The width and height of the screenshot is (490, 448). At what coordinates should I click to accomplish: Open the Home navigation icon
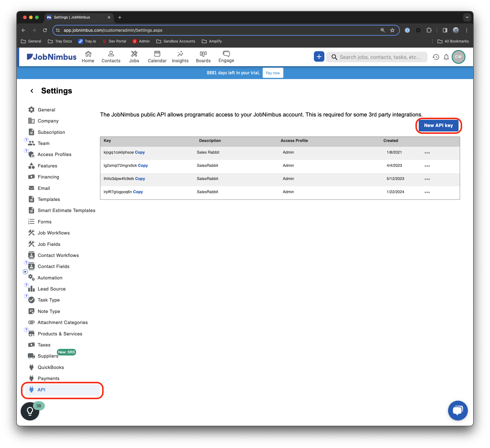(88, 57)
